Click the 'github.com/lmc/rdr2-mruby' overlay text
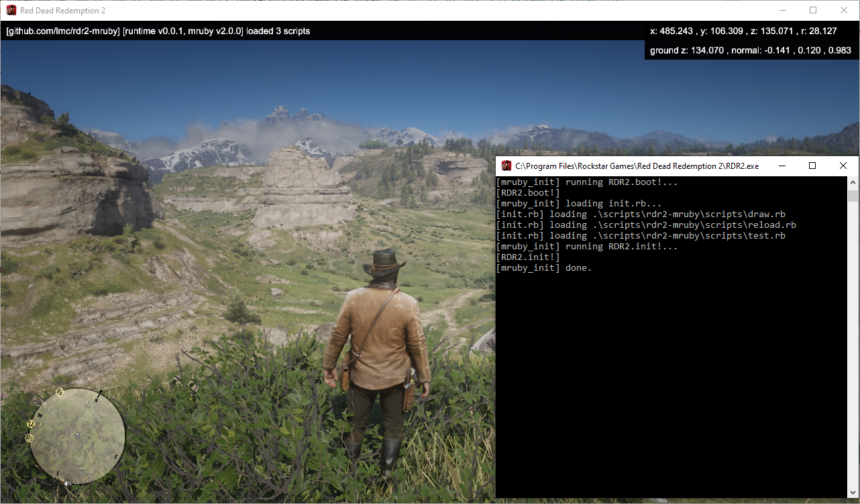Image resolution: width=860 pixels, height=504 pixels. (x=63, y=31)
